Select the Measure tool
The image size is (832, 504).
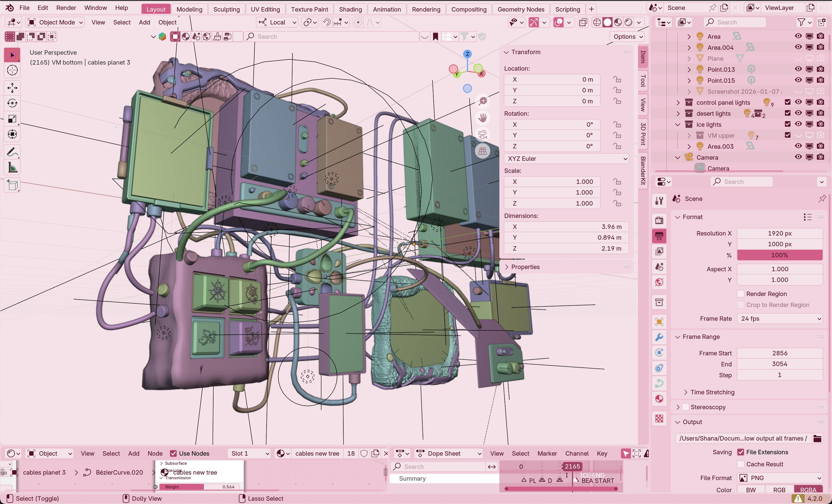point(12,168)
